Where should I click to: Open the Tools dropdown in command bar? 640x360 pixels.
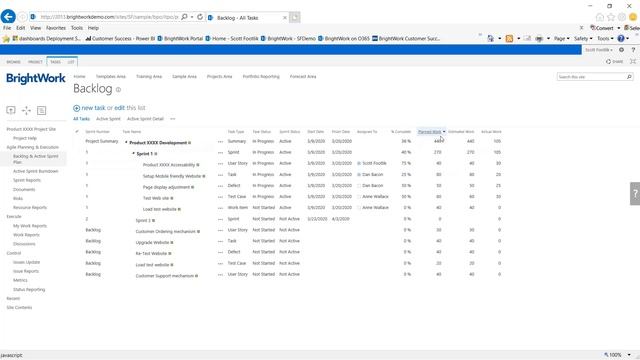click(605, 38)
